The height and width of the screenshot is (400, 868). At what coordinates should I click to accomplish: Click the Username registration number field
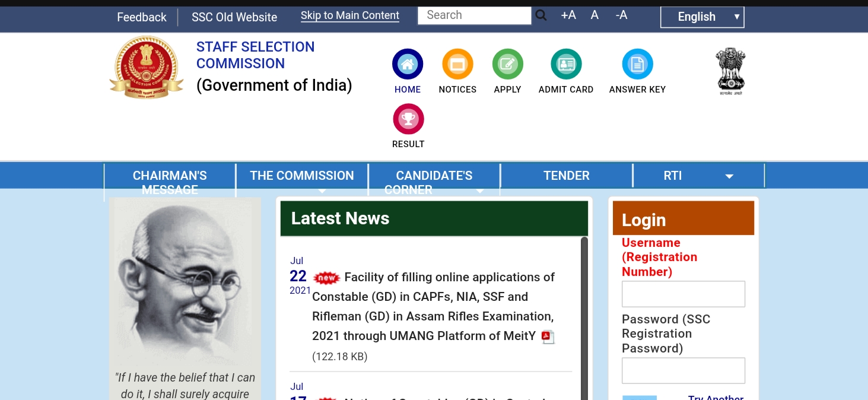coord(683,294)
